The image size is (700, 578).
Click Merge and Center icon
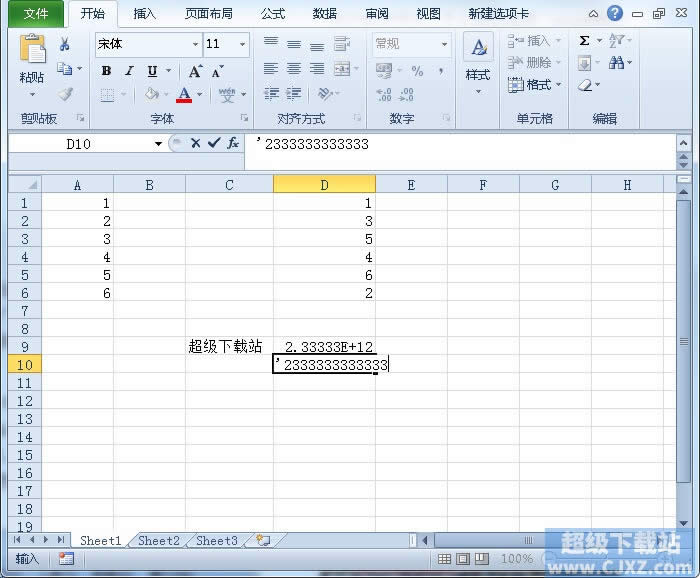[x=342, y=68]
